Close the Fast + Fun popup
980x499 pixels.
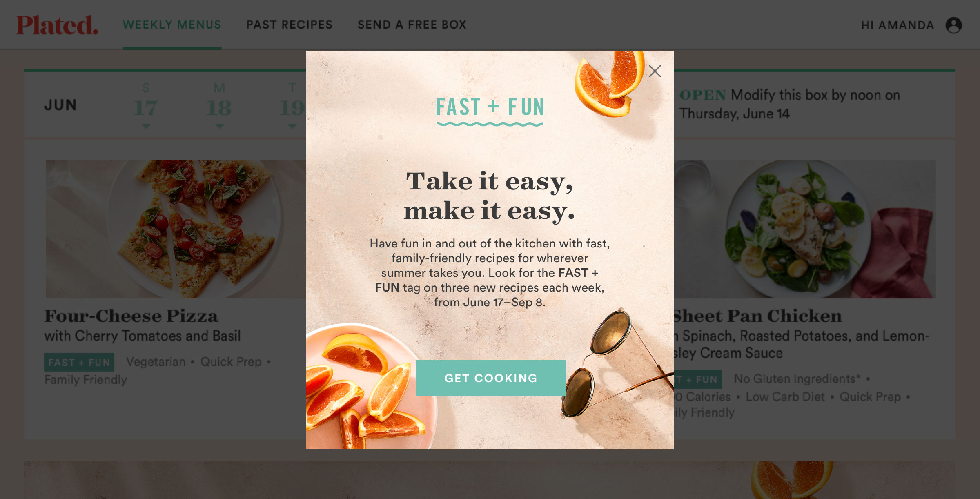click(655, 71)
